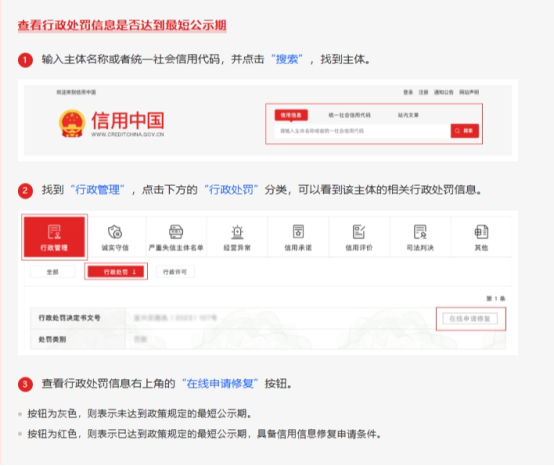Screen dimensions: 554x466
Task: Switch to the 统一社会信用代码 search tab
Action: click(x=349, y=115)
